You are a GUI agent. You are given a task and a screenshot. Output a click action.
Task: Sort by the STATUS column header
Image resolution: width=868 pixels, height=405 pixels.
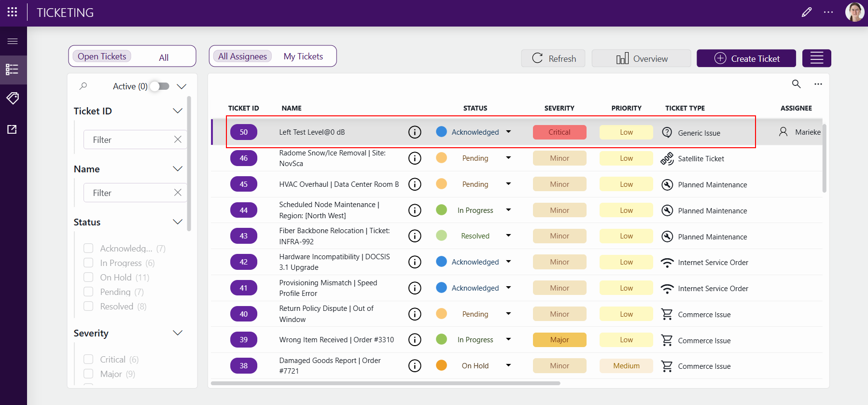tap(475, 108)
